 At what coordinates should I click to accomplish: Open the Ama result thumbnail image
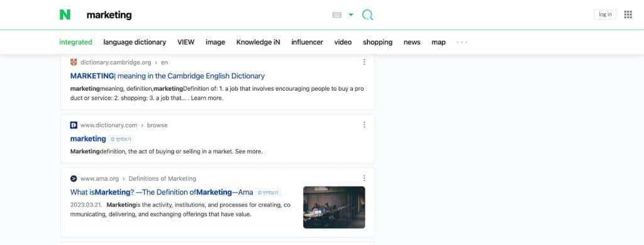tap(334, 207)
